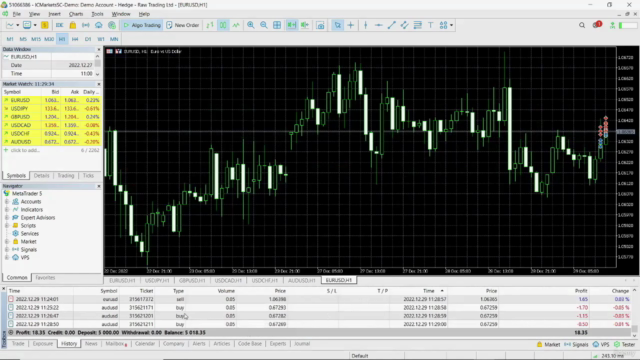Select the trendline drawing tool
640x360 pixels.
pos(391,25)
